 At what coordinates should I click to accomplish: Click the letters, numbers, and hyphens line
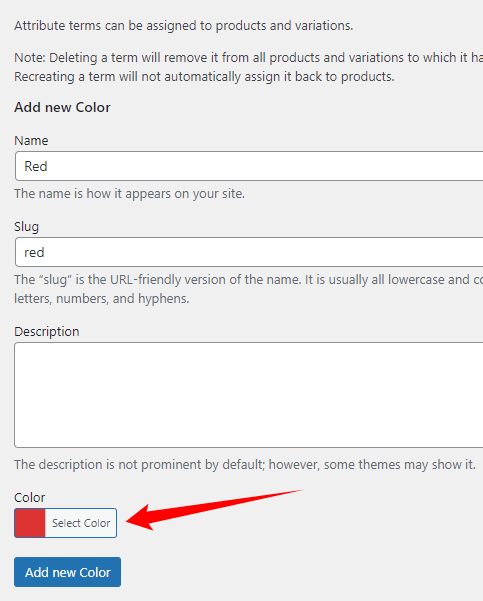(102, 299)
